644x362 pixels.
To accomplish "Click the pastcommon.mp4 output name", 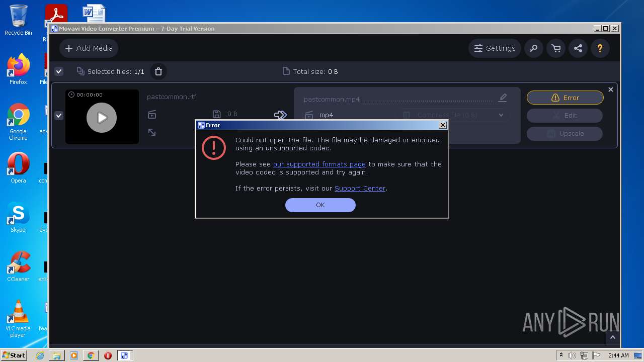I will click(x=332, y=100).
